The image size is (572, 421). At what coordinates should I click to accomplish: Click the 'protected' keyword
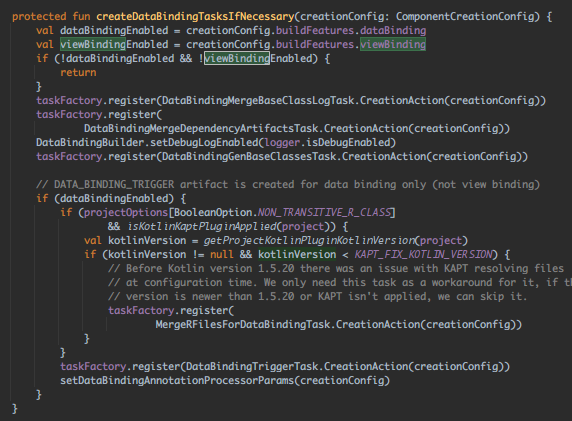(39, 16)
